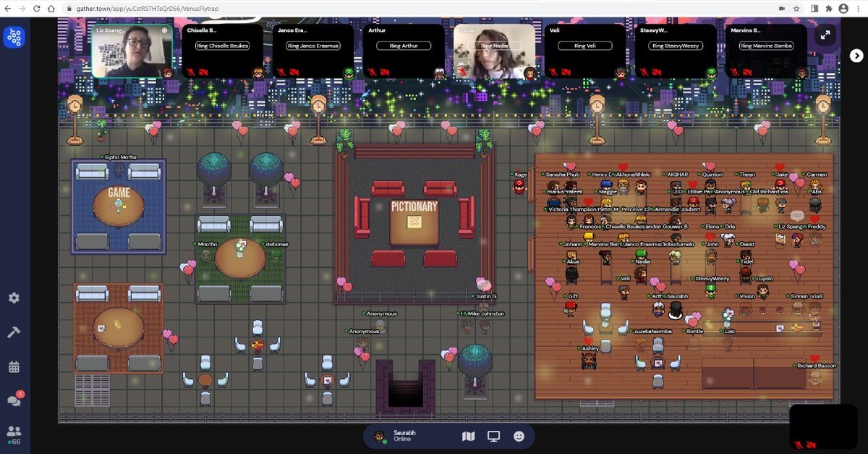Open the Chrome profile account menu
868x454 pixels.
(x=845, y=8)
